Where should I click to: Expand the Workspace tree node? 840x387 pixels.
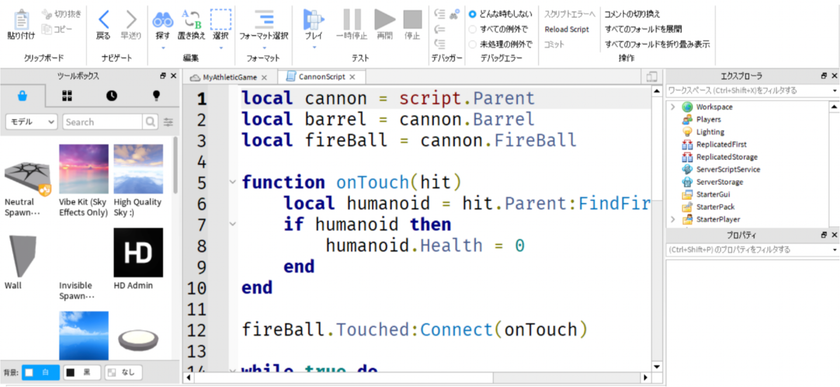click(x=673, y=107)
